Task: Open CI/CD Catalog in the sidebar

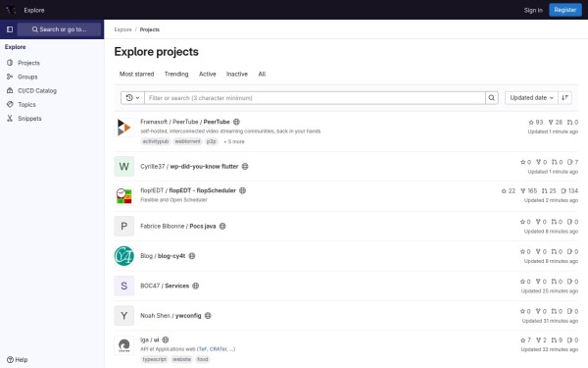Action: point(37,90)
